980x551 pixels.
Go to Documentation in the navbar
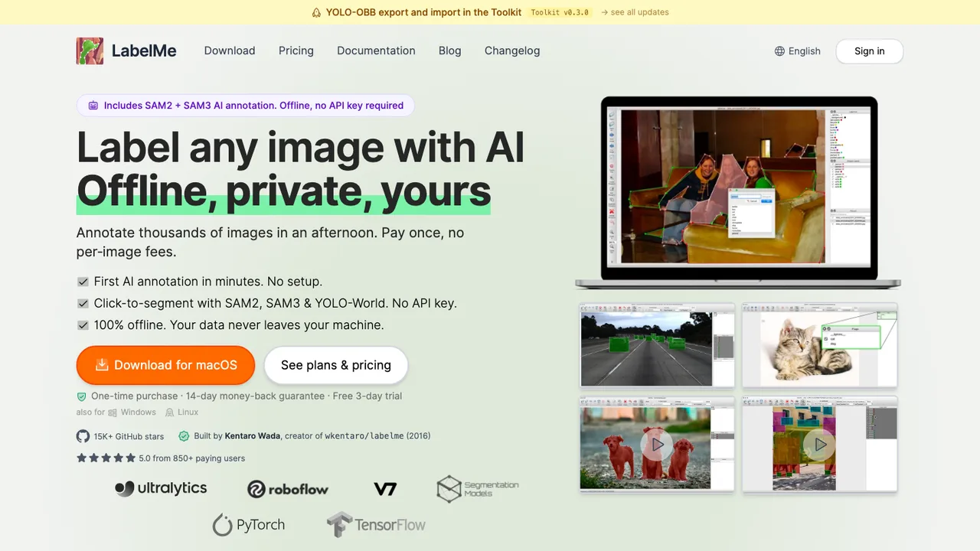(376, 51)
